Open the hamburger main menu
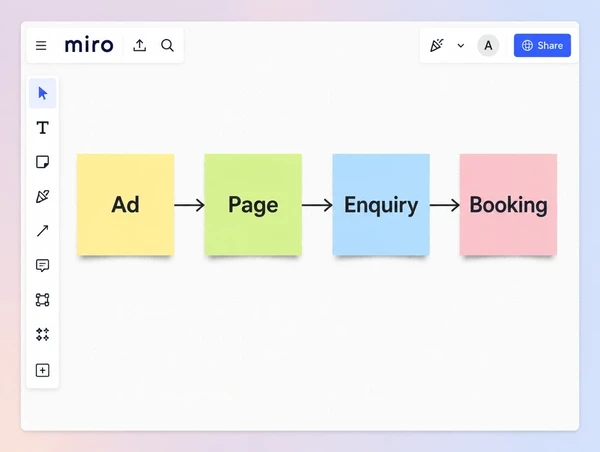This screenshot has height=452, width=600. (x=41, y=46)
